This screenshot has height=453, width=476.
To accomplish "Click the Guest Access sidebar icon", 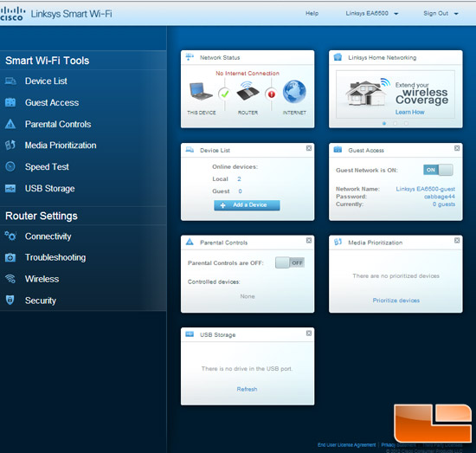I will [x=10, y=102].
